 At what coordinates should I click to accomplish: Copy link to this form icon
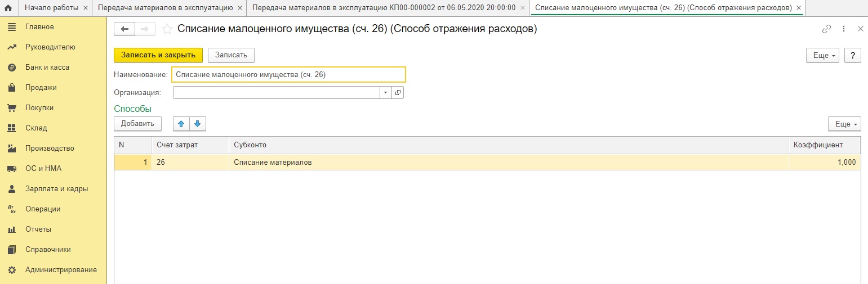click(x=826, y=29)
